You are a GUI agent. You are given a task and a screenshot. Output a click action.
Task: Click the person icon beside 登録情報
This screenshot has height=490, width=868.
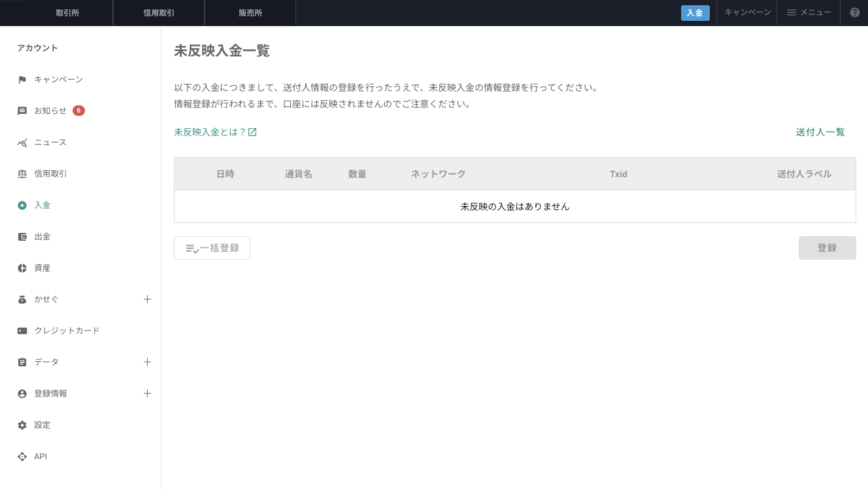[x=22, y=394]
